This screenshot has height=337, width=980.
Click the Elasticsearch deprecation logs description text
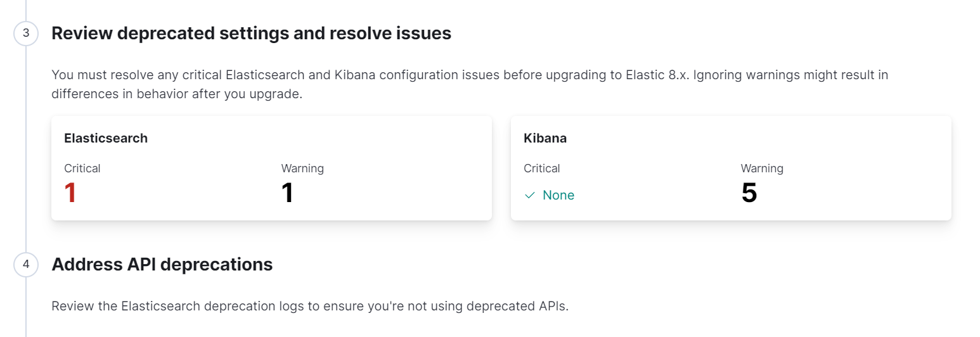pos(310,307)
